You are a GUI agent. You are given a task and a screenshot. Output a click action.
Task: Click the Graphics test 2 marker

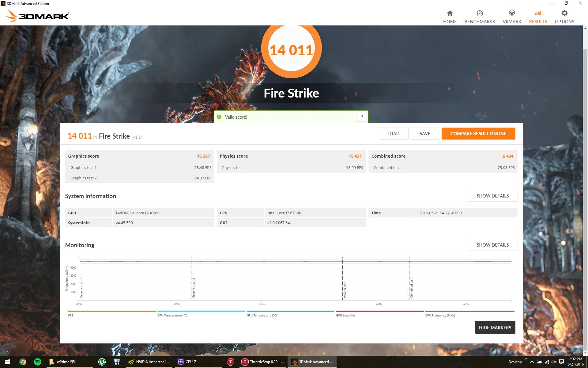click(193, 288)
